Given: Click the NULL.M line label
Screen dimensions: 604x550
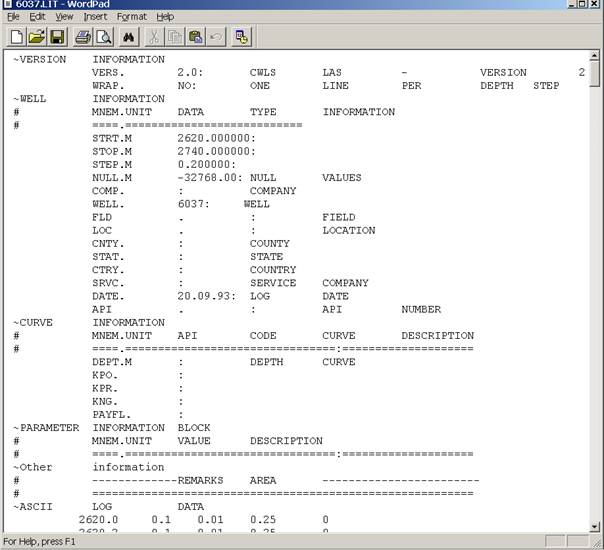Looking at the screenshot, I should coord(112,178).
